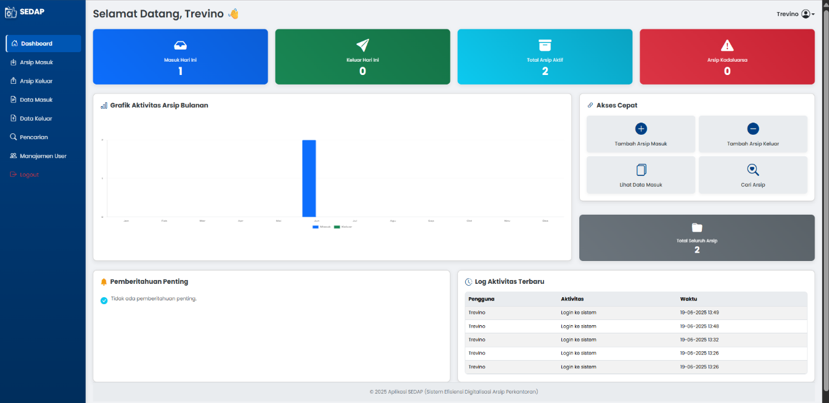Open Manajemen User page
Screen dimensions: 829x403
point(43,156)
